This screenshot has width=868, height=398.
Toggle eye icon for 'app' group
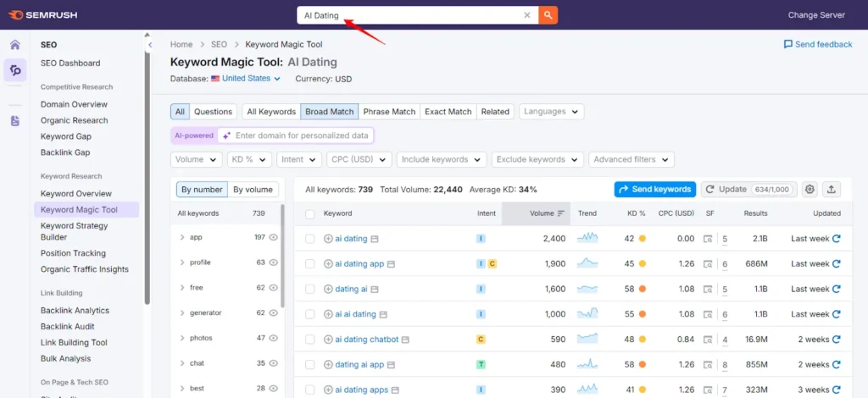point(273,237)
